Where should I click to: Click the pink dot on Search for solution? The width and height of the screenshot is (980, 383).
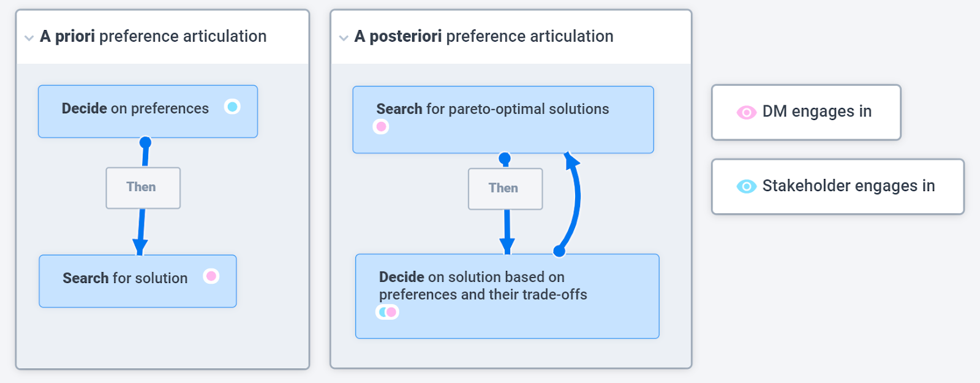tap(211, 276)
